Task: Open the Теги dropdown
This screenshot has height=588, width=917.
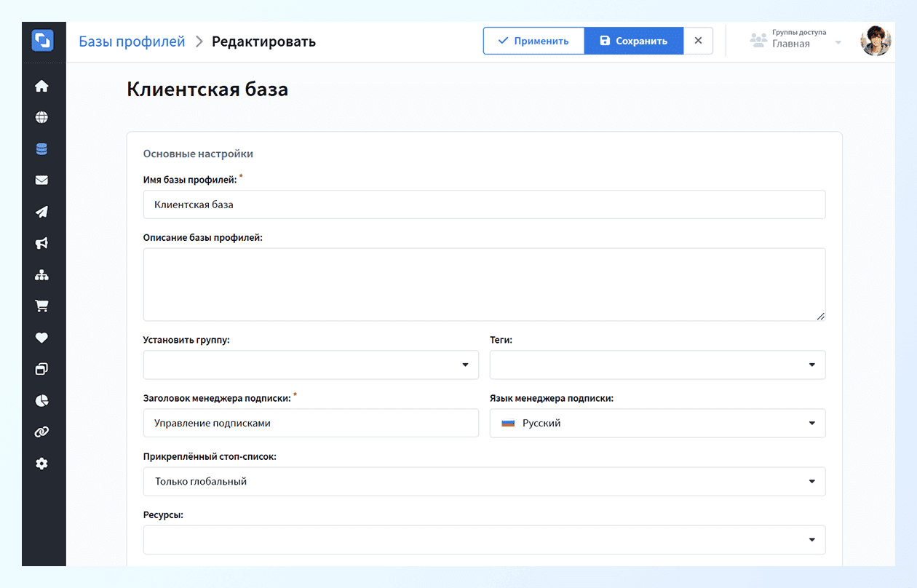Action: click(x=657, y=365)
